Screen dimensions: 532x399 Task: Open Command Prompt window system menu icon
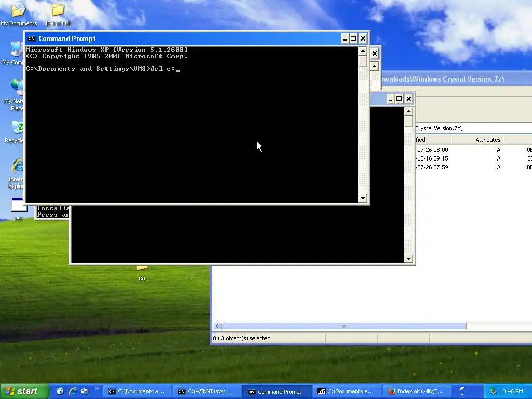(x=31, y=38)
